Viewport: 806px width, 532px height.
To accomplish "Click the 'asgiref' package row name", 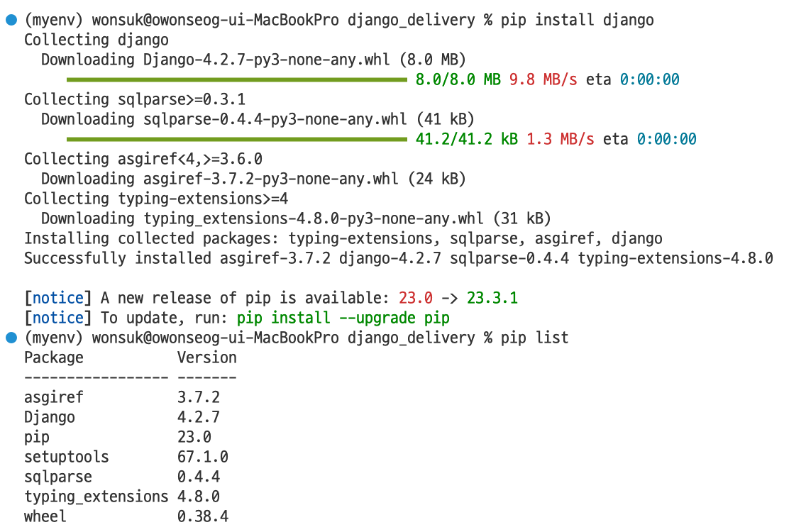I will point(54,397).
